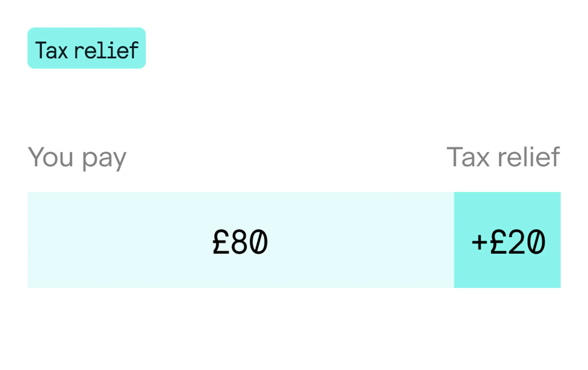The height and width of the screenshot is (370, 588).
Task: Click the light cyan You pay bar segment
Action: 241,240
